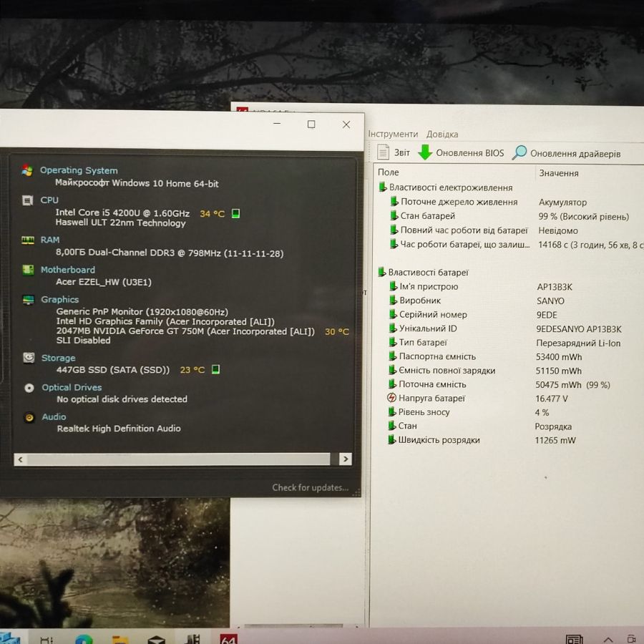This screenshot has height=644, width=644.
Task: Open the Graphics section link
Action: 60,299
